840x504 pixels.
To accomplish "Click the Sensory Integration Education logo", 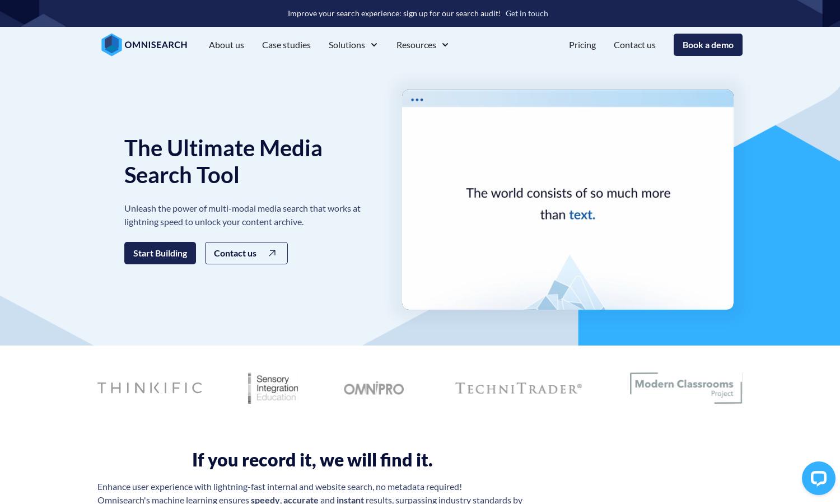I will pos(273,388).
